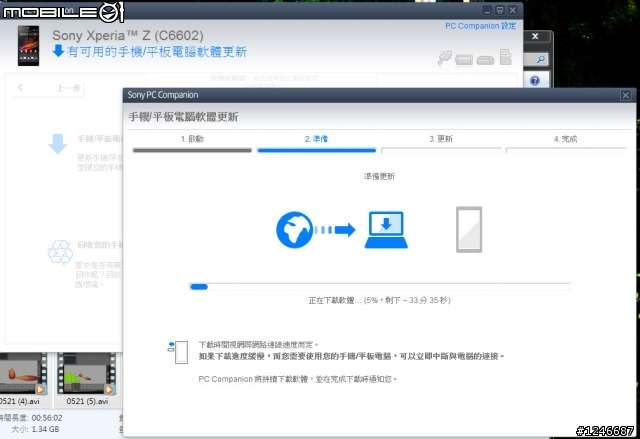This screenshot has height=439, width=640.
Task: Select step 3. 更新 tab
Action: [x=441, y=139]
